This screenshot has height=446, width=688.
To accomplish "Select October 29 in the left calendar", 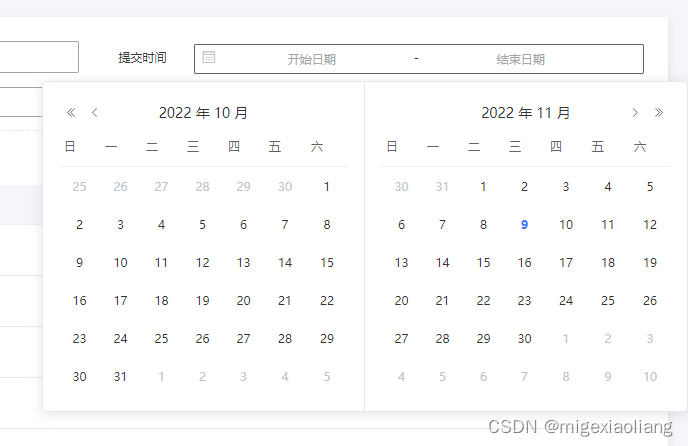I will click(326, 338).
